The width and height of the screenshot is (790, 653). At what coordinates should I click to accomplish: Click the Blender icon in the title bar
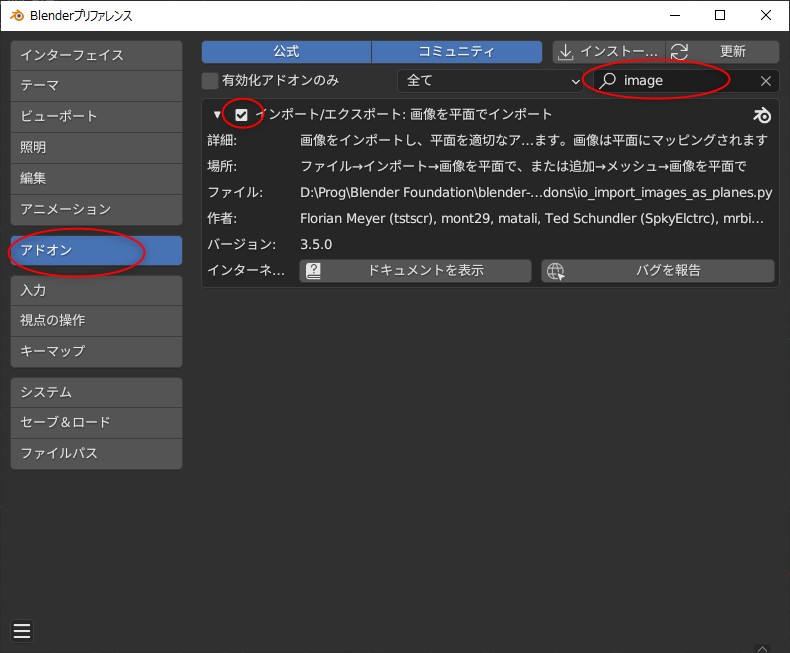click(16, 15)
